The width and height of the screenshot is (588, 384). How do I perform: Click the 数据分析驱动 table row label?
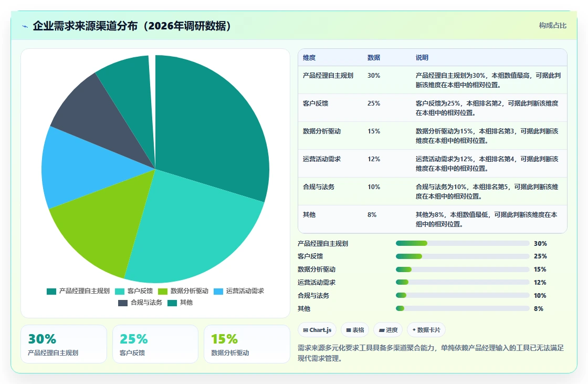tap(322, 131)
